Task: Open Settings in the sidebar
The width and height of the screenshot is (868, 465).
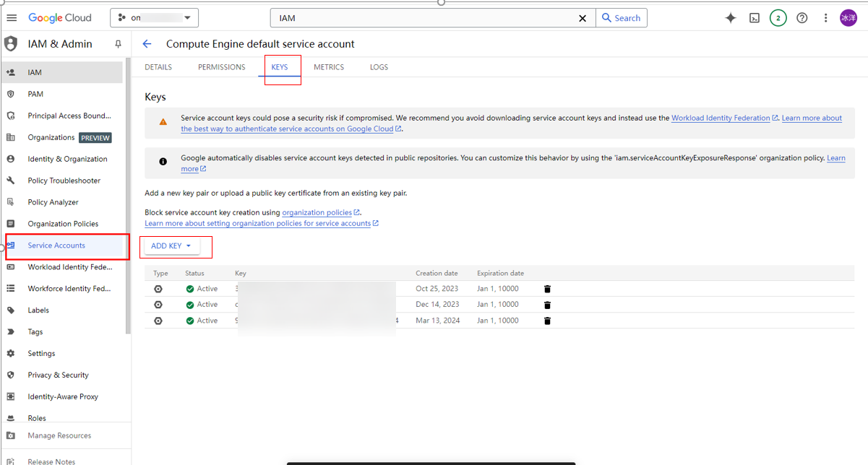Action: coord(64,354)
